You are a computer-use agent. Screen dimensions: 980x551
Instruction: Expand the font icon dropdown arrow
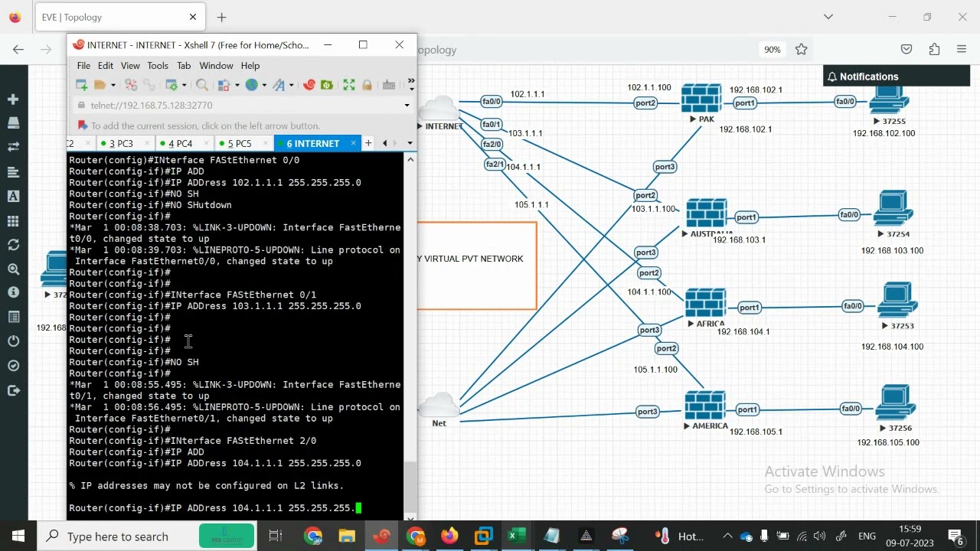click(291, 85)
